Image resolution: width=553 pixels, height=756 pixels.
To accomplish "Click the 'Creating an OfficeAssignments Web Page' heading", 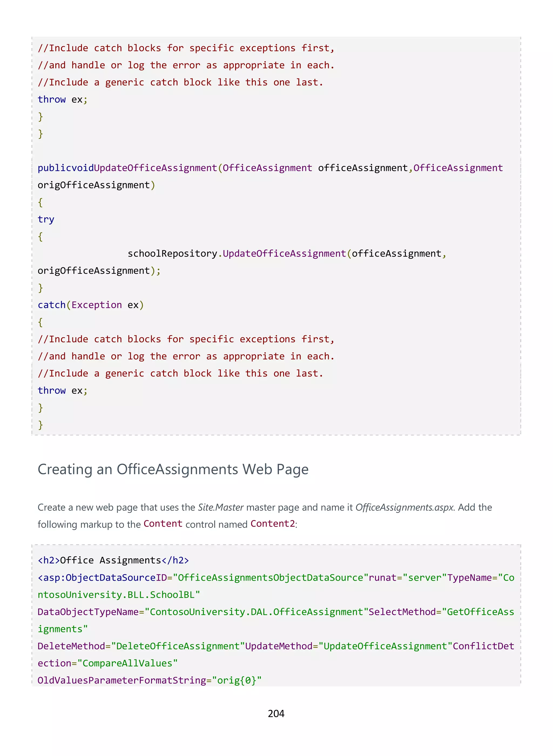I will [x=173, y=469].
